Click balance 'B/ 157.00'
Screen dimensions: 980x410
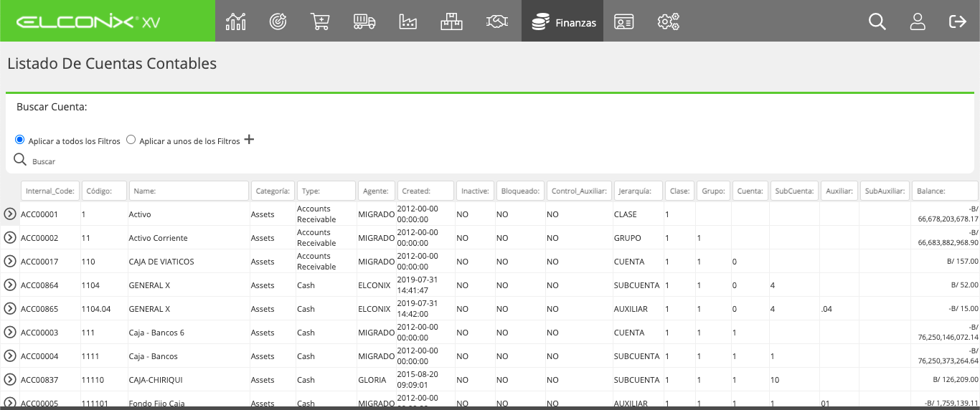tap(962, 262)
